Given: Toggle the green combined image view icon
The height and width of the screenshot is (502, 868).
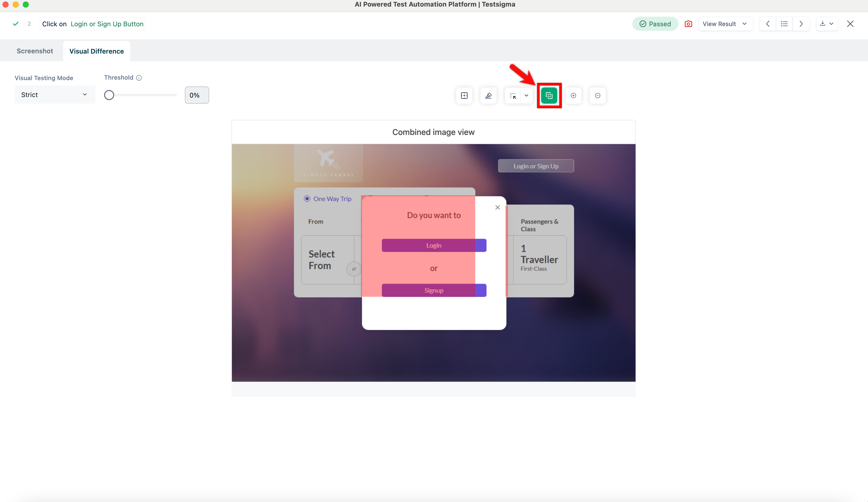Looking at the screenshot, I should point(549,96).
